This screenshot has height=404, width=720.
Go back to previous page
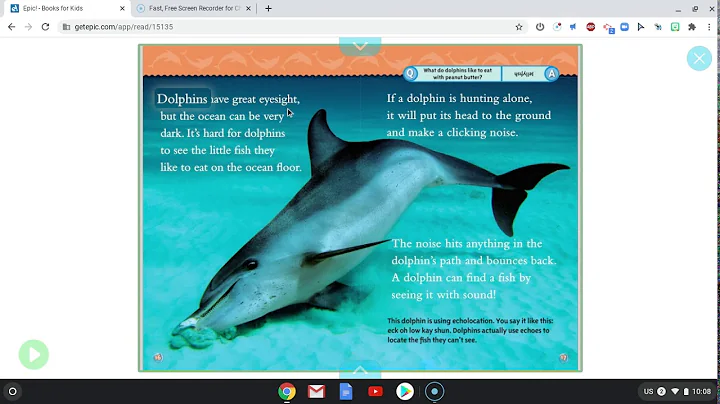[x=11, y=27]
